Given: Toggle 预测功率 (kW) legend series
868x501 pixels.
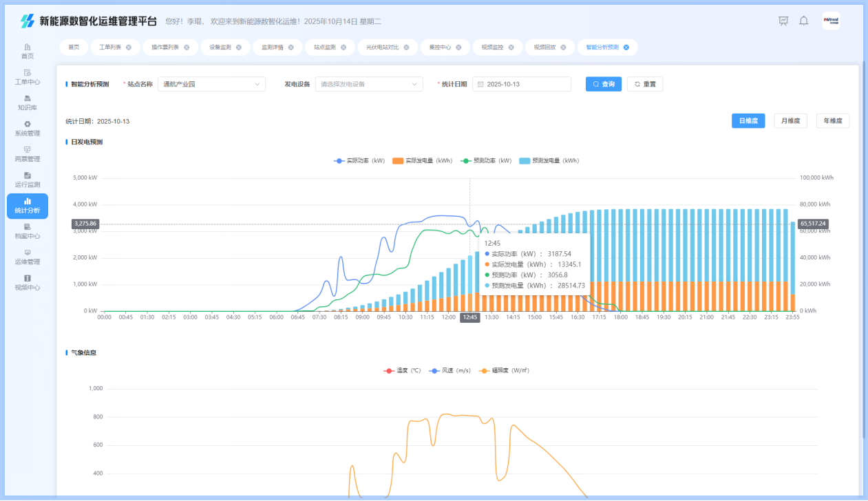Looking at the screenshot, I should (x=486, y=160).
